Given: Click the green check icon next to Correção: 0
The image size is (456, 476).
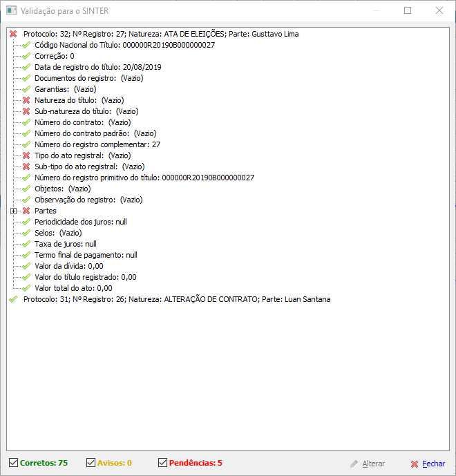Looking at the screenshot, I should click(x=26, y=56).
